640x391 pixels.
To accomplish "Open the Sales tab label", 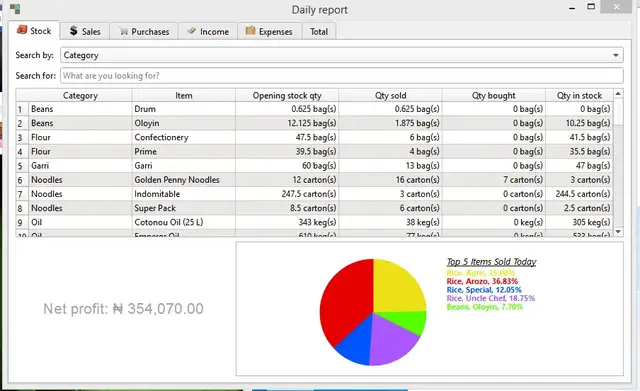I will click(91, 31).
